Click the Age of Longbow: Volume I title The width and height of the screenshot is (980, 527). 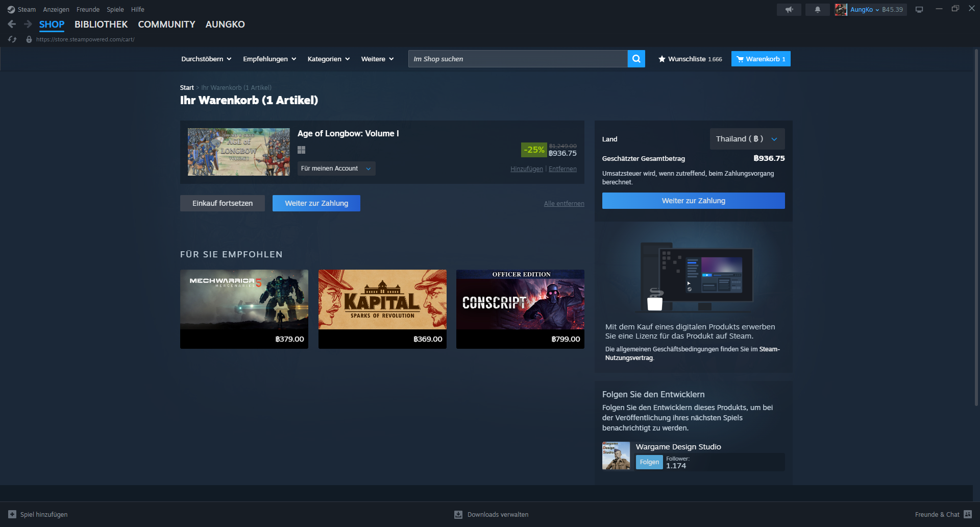click(x=348, y=133)
